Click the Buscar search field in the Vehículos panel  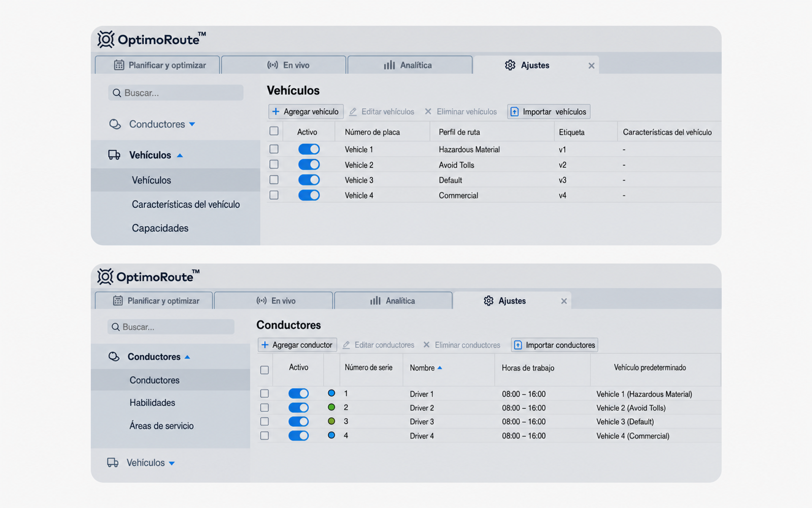click(176, 93)
